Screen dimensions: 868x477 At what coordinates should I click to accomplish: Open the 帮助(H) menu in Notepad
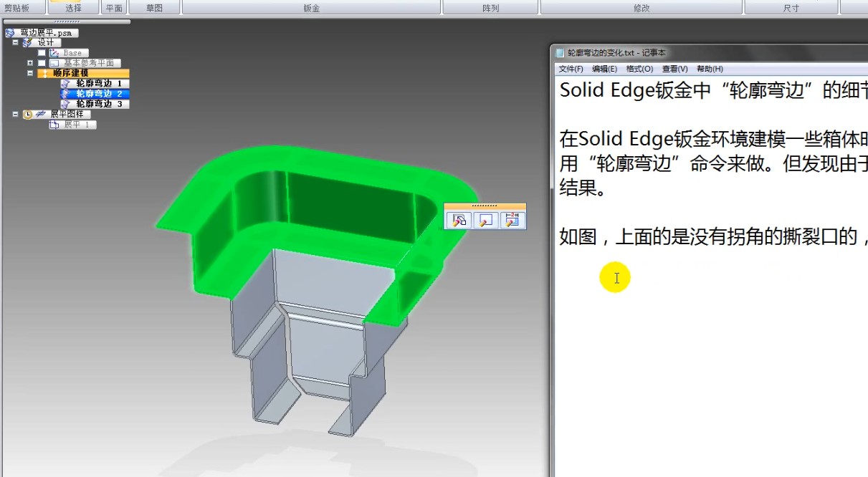pyautogui.click(x=710, y=69)
